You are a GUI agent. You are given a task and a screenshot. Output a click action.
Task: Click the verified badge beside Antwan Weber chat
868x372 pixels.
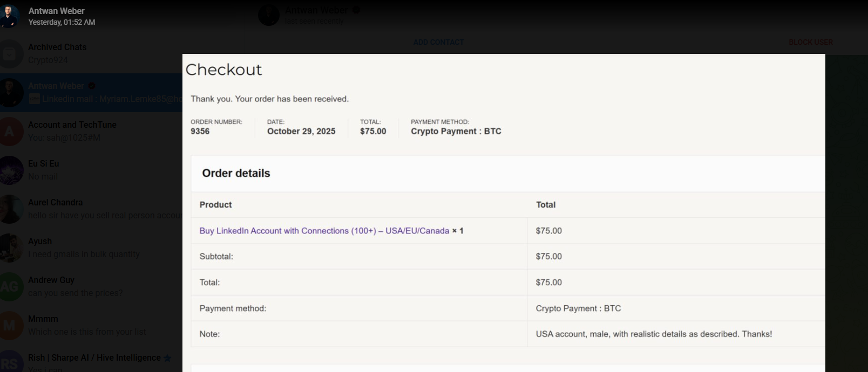tap(92, 86)
